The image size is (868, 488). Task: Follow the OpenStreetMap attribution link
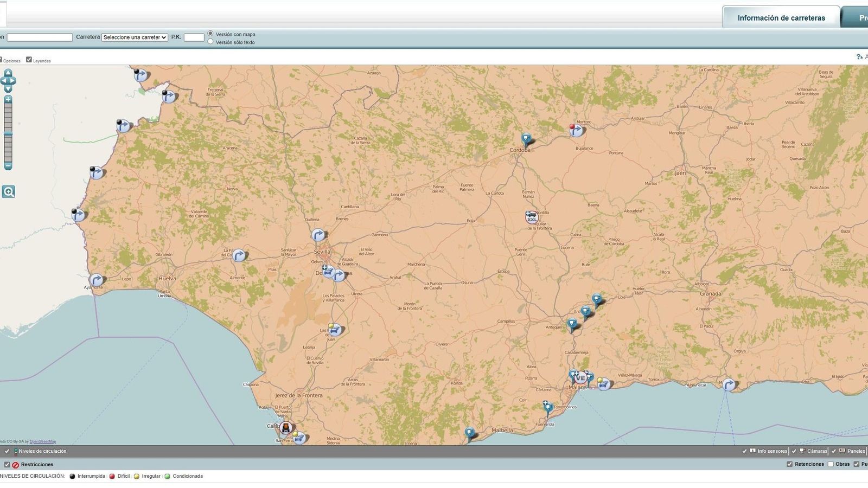(43, 441)
